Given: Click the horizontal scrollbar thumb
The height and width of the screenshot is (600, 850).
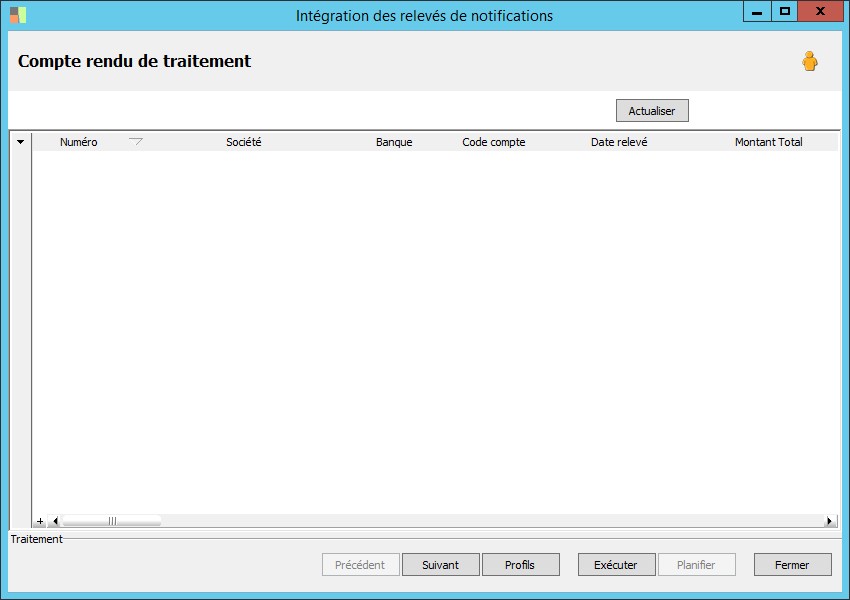Looking at the screenshot, I should point(112,521).
